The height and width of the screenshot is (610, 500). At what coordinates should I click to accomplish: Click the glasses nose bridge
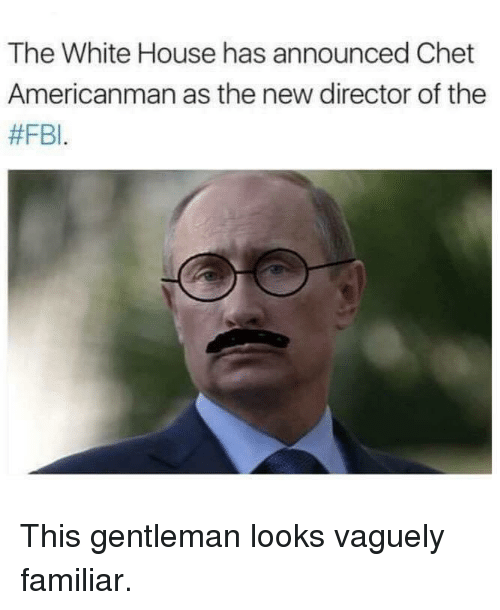coord(245,272)
